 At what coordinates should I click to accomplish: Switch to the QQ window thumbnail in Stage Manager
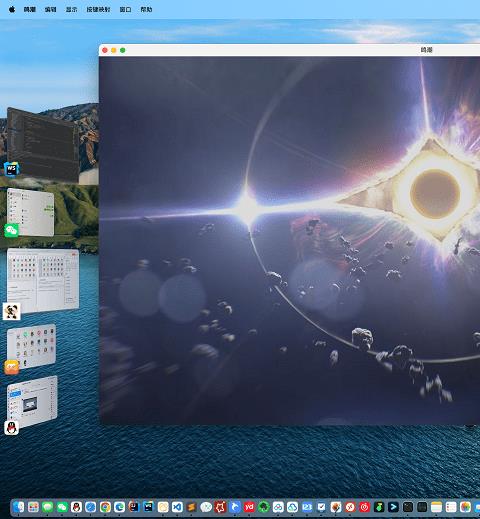pos(32,402)
